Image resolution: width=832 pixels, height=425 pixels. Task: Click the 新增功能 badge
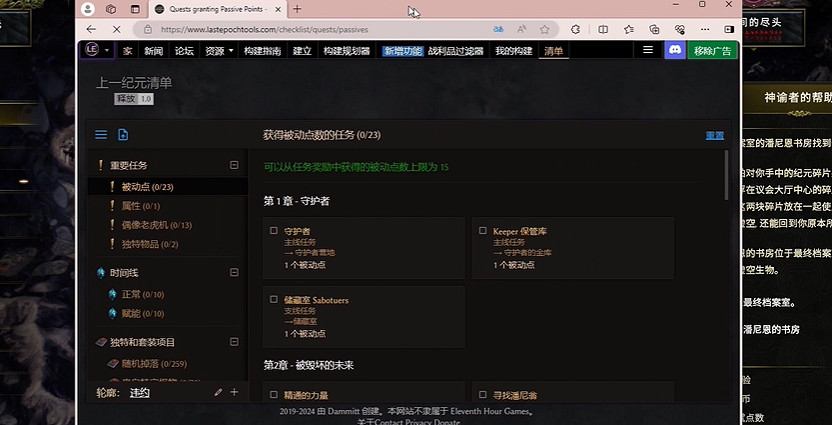point(403,51)
